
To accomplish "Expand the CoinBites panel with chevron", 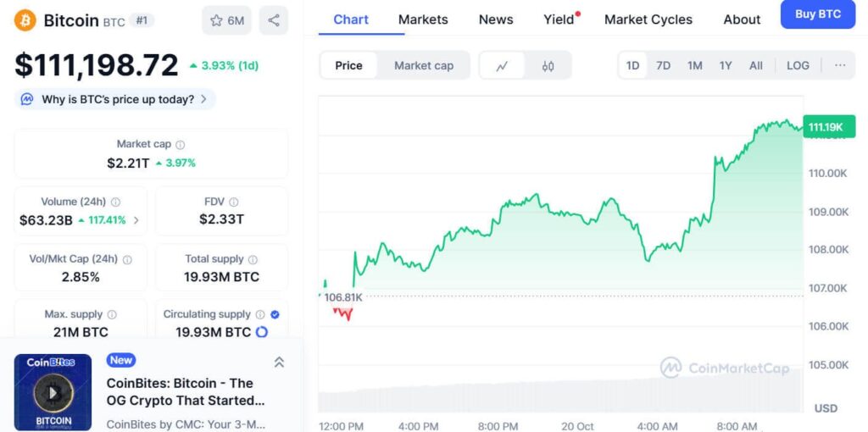I will [279, 362].
